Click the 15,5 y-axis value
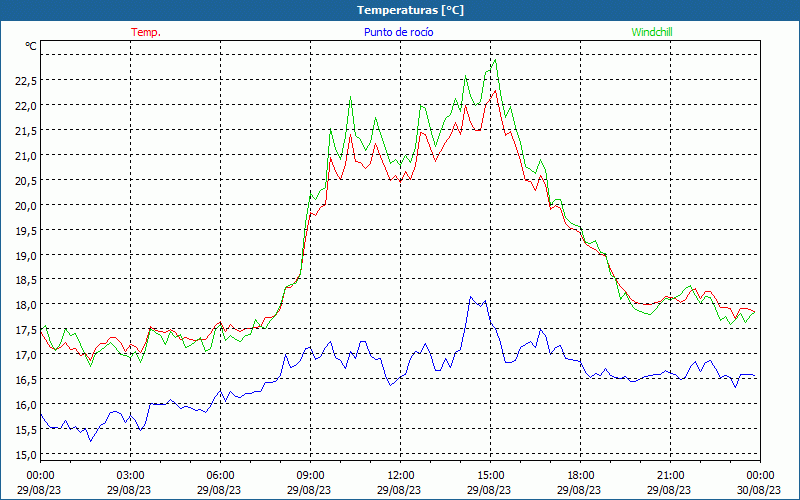This screenshot has height=500, width=800. click(x=26, y=430)
